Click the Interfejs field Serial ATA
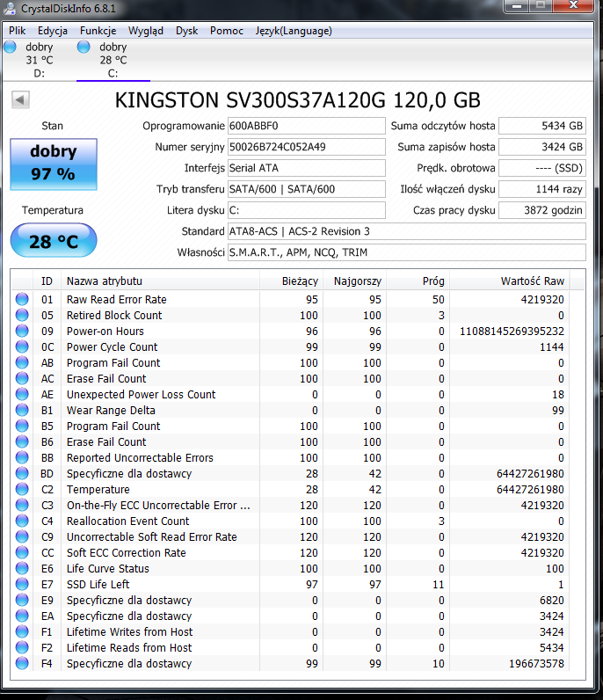The height and width of the screenshot is (700, 603). click(x=307, y=168)
